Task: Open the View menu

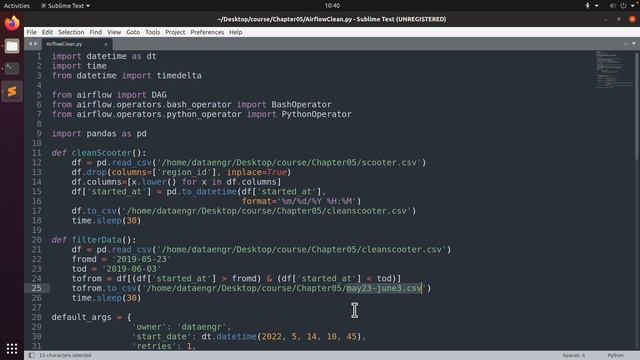Action: pyautogui.click(x=114, y=32)
